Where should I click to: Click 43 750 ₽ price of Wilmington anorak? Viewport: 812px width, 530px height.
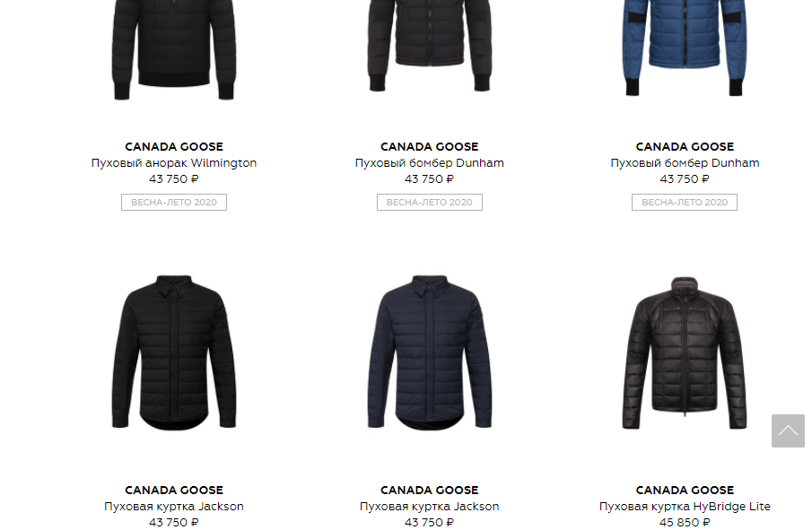coord(174,179)
